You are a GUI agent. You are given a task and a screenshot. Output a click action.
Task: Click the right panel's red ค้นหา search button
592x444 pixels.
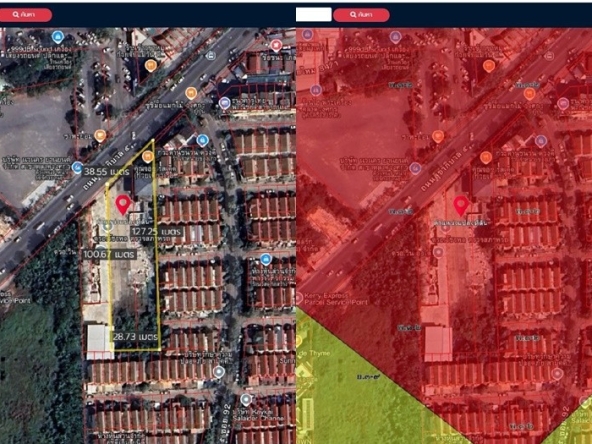click(361, 15)
